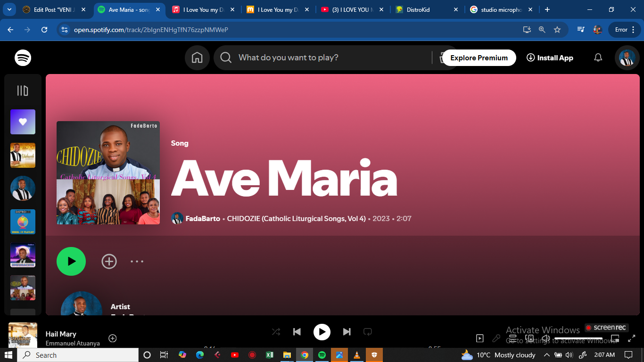Open the round artist avatar in sidebar
The width and height of the screenshot is (644, 362).
(23, 189)
